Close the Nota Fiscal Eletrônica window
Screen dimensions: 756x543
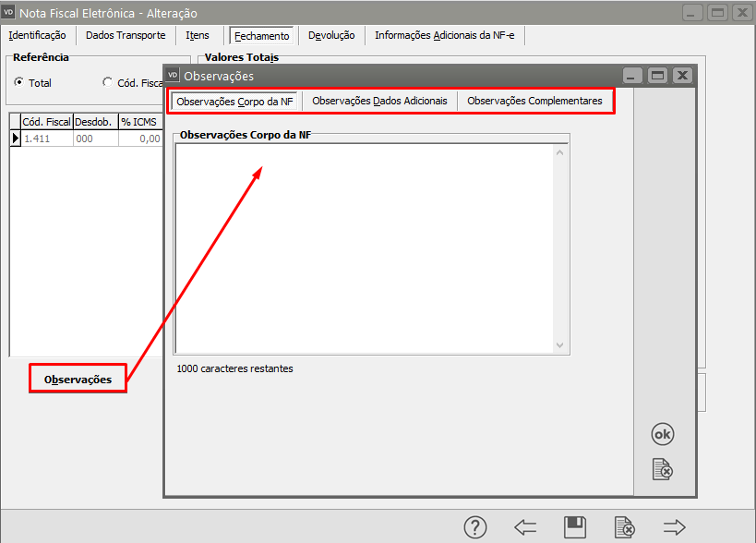click(742, 13)
